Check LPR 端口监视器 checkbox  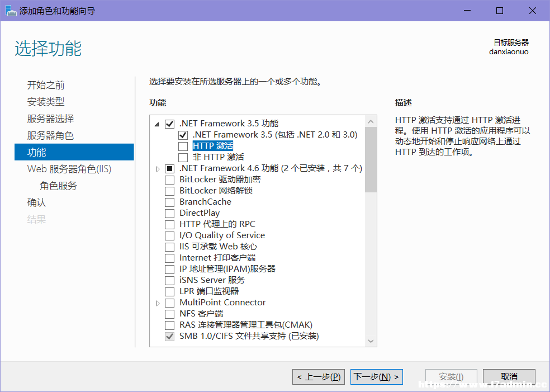[170, 292]
